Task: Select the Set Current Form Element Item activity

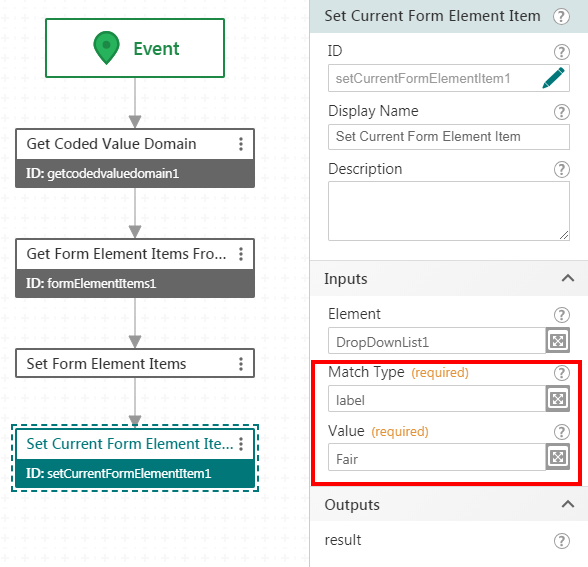Action: point(135,458)
